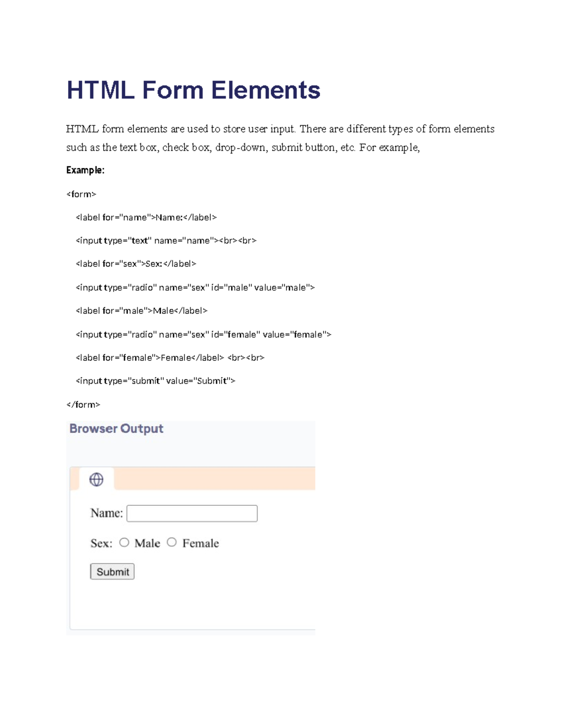563x728 pixels.
Task: Click the label for="name" code line
Action: pos(145,217)
